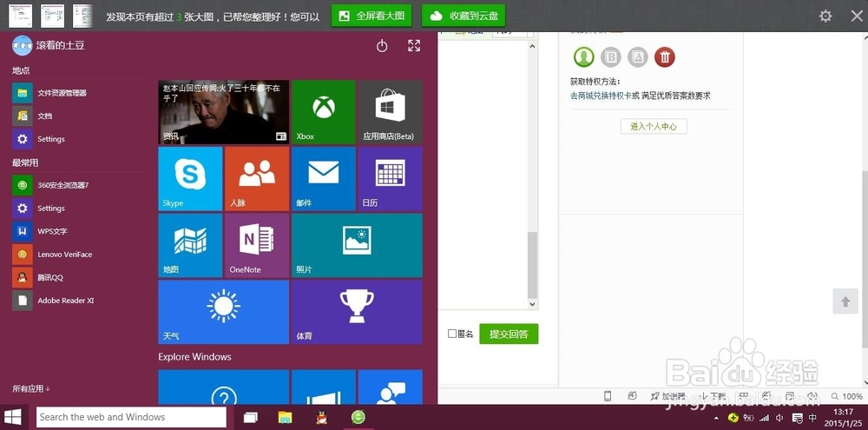Click the gray A badge icon
Viewport: 868px width, 430px height.
pyautogui.click(x=638, y=56)
